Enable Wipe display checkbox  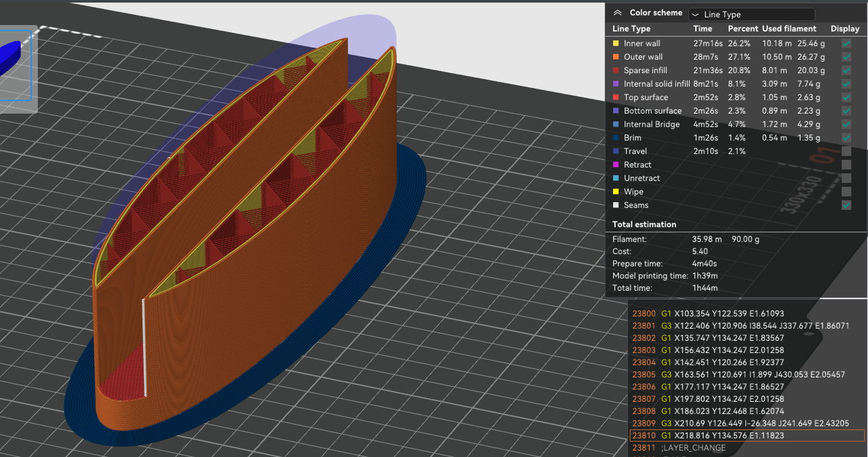point(846,192)
